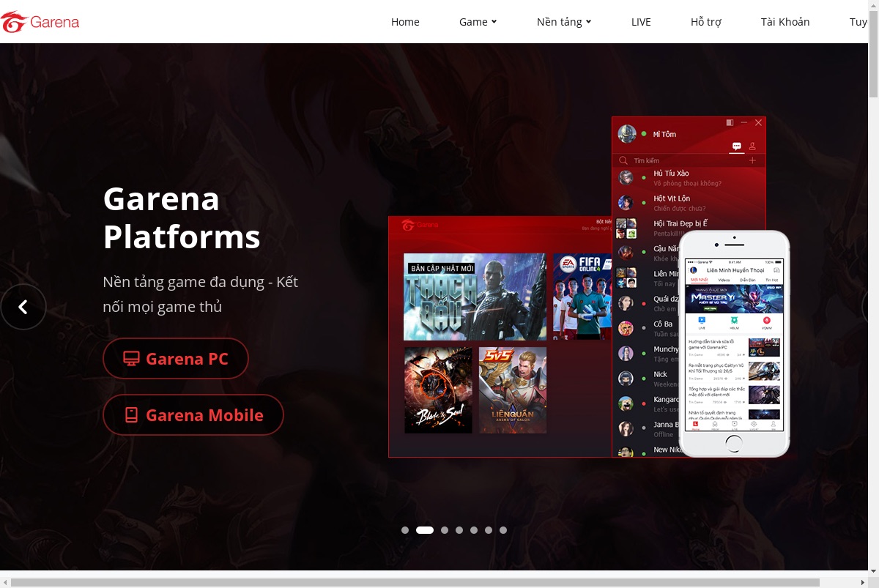Open the LIVE section

[641, 22]
